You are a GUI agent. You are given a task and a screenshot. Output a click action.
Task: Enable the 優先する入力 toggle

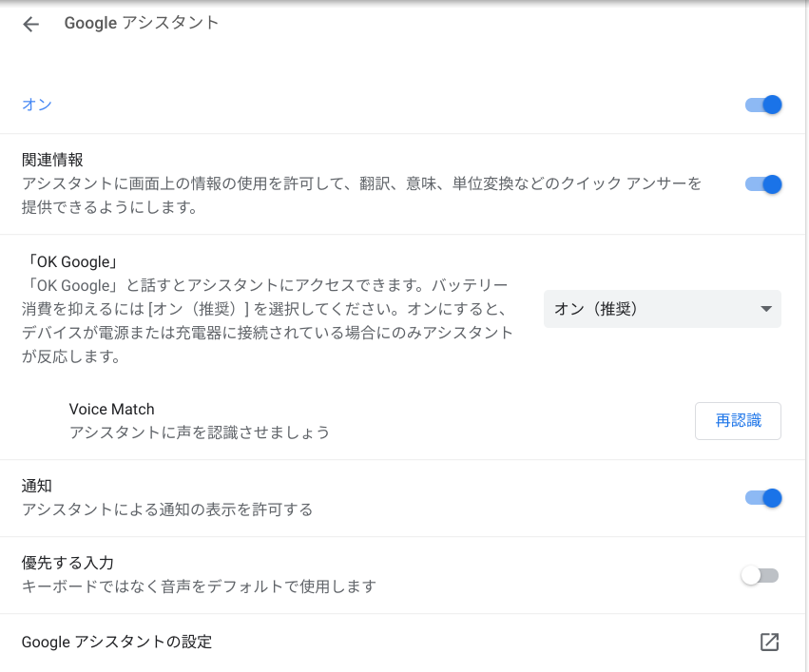(x=760, y=575)
